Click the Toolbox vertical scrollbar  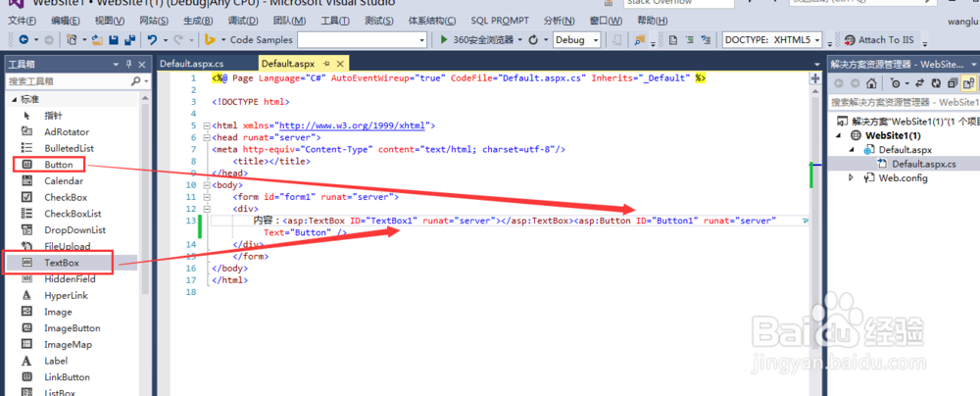tap(146, 200)
